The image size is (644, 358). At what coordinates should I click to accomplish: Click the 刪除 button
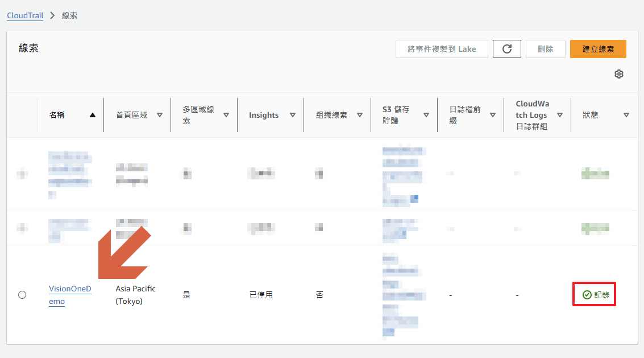pyautogui.click(x=545, y=49)
